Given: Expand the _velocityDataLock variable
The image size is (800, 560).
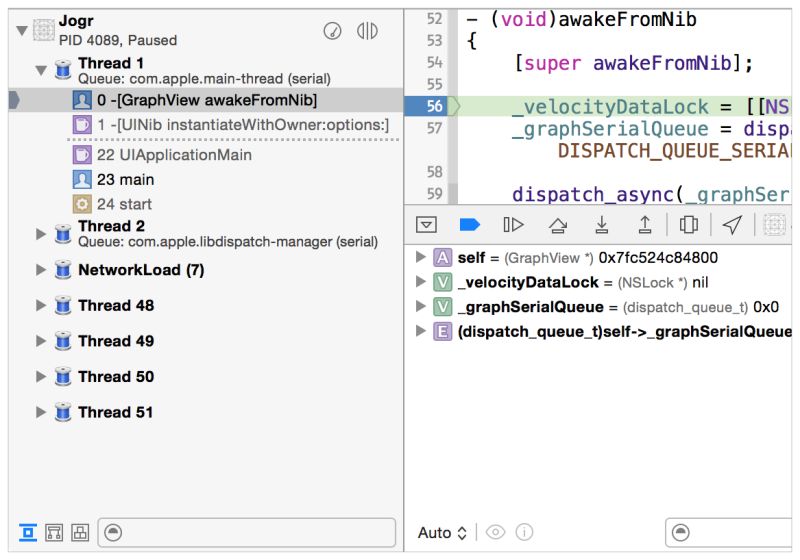Looking at the screenshot, I should click(420, 282).
